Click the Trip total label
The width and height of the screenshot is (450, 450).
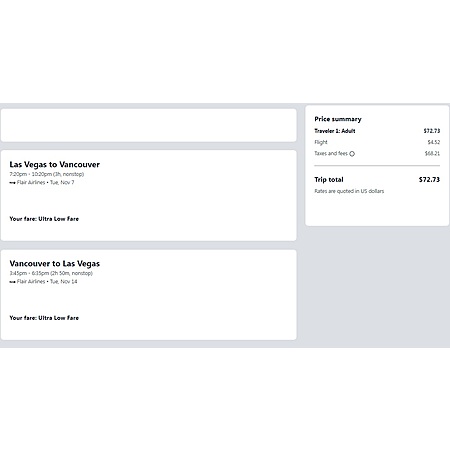click(x=329, y=179)
